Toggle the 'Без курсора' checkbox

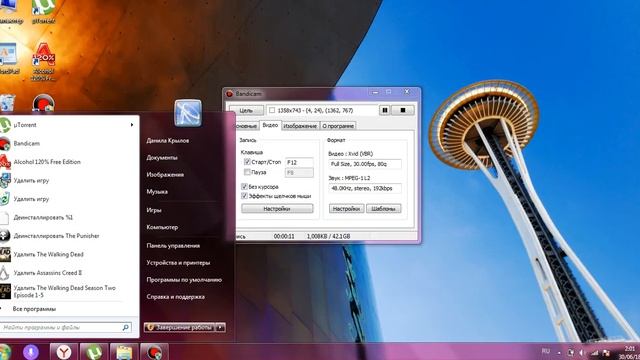point(244,187)
